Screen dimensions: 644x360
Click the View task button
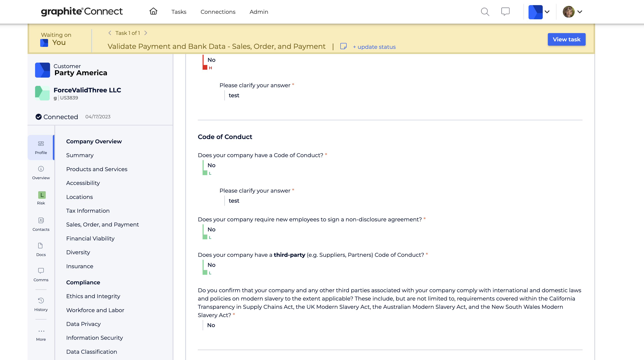[x=566, y=39]
